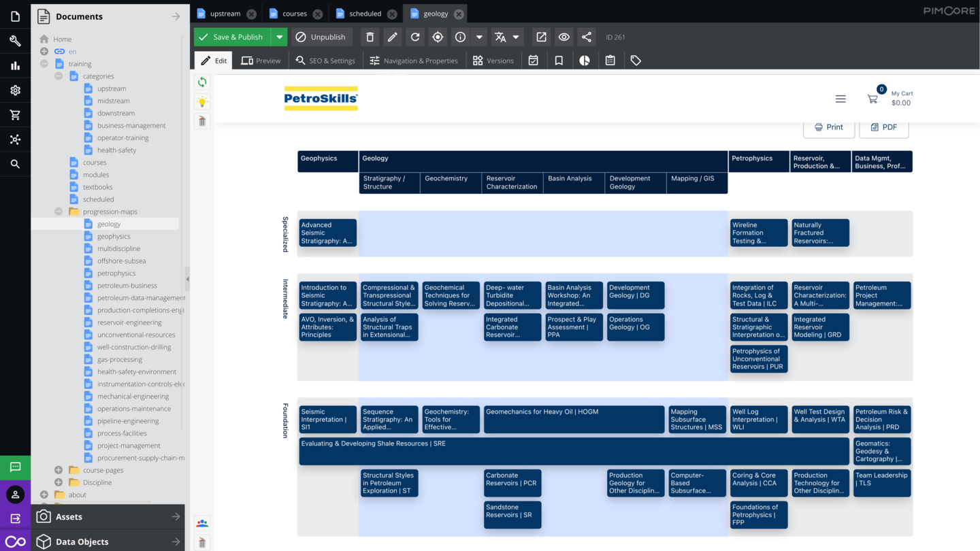The image size is (980, 551).
Task: Show document info circle icon
Action: (460, 37)
